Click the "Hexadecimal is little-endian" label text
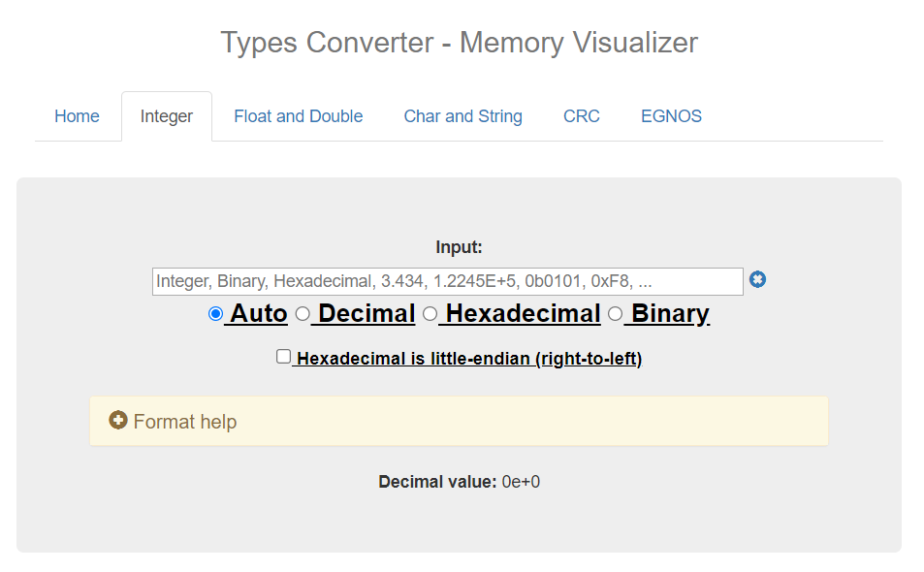 (x=468, y=359)
